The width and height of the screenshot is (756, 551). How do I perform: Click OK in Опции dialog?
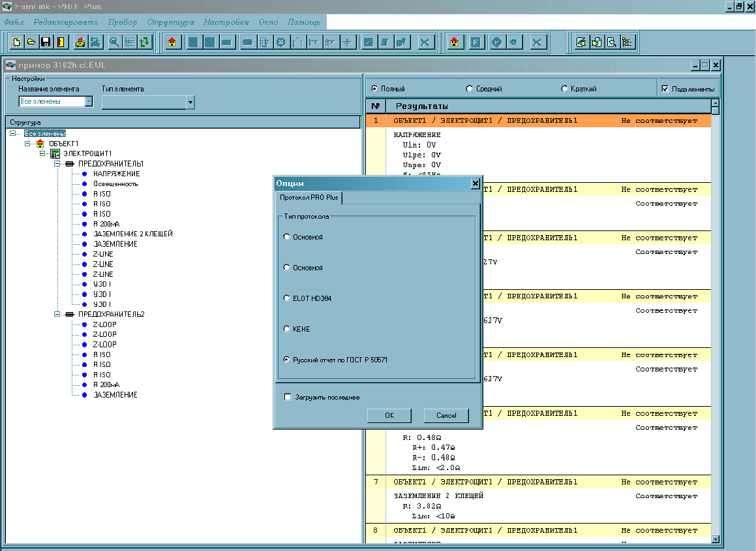[389, 415]
